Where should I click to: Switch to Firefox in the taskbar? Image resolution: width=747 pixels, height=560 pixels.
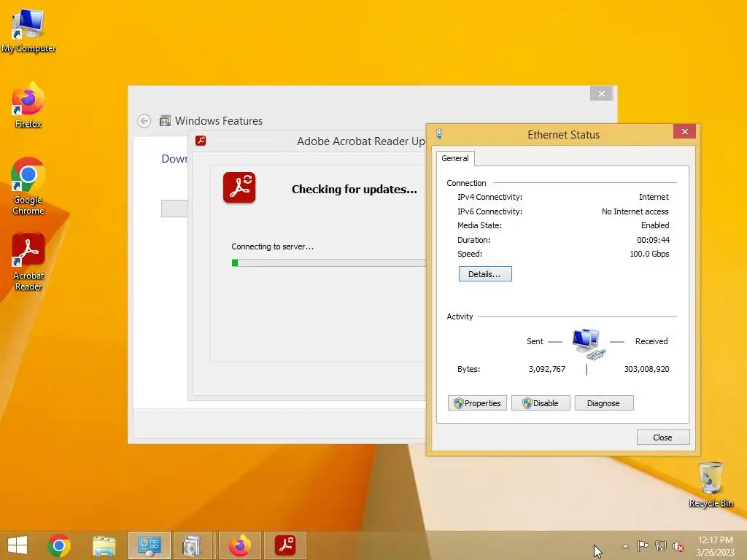240,545
